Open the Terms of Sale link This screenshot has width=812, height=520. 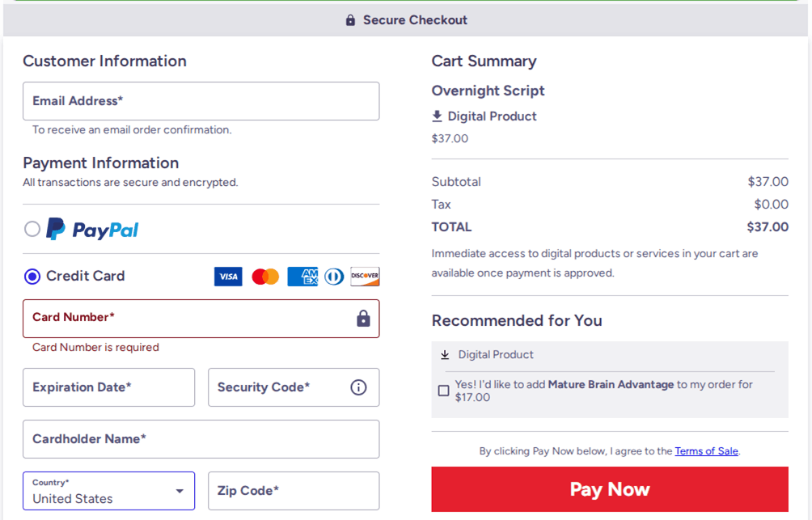point(706,450)
